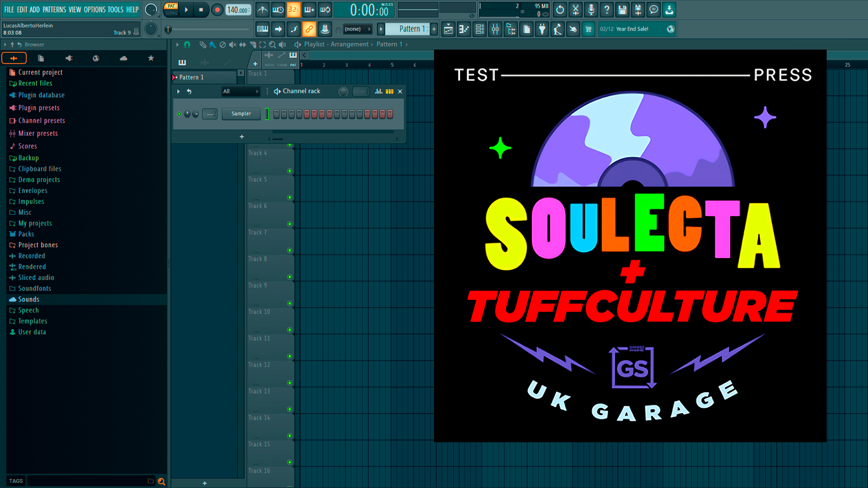Open the View channel rack icon

click(480, 29)
